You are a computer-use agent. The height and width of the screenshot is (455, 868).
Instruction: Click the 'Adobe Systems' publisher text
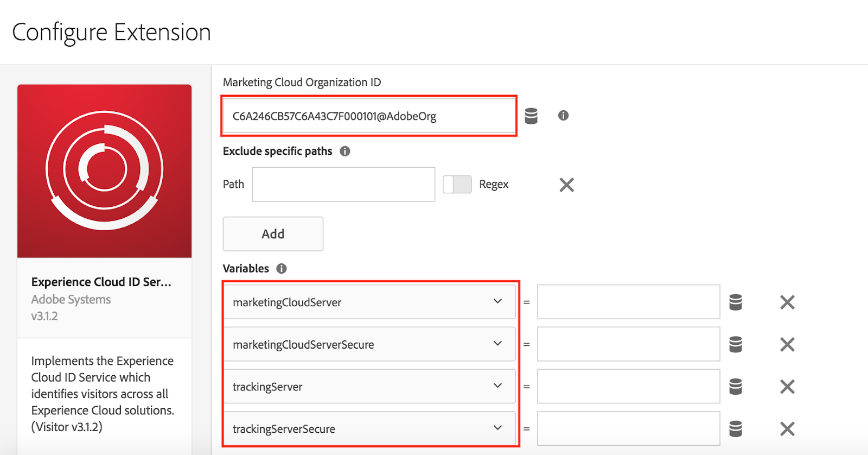click(x=71, y=299)
